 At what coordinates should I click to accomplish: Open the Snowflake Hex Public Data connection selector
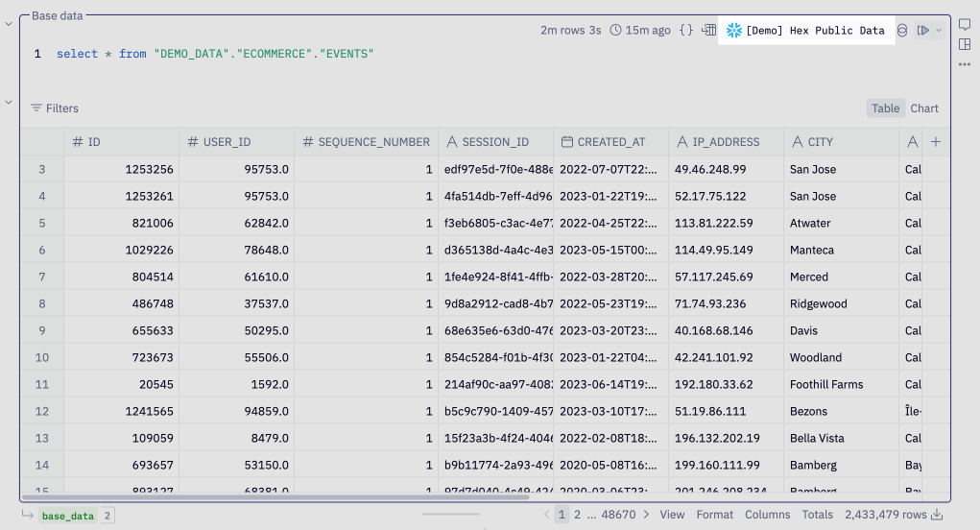[806, 31]
